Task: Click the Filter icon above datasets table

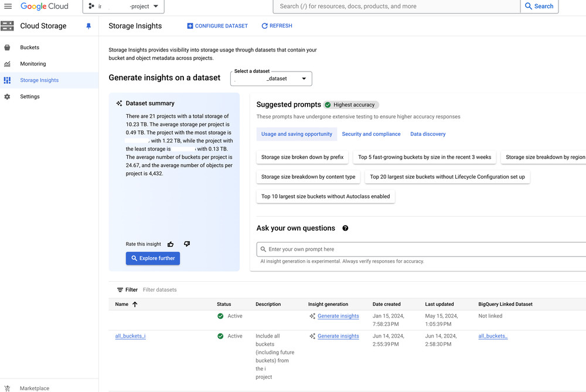Action: [120, 290]
